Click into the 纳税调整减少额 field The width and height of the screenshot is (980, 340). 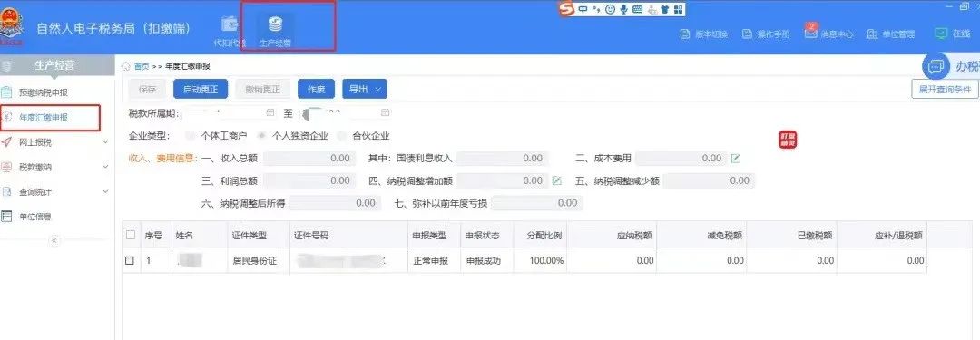click(x=709, y=180)
